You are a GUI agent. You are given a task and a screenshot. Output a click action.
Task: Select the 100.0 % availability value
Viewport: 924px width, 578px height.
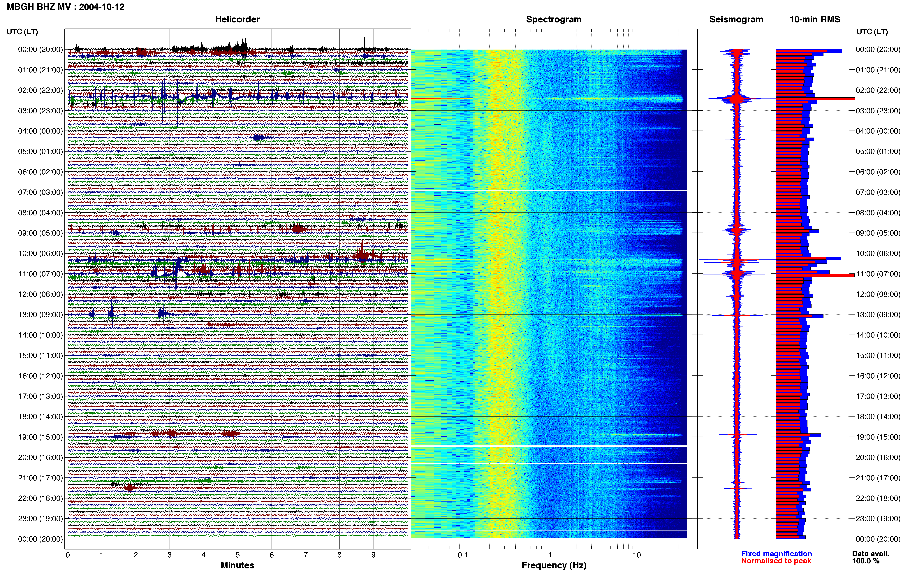pos(865,561)
